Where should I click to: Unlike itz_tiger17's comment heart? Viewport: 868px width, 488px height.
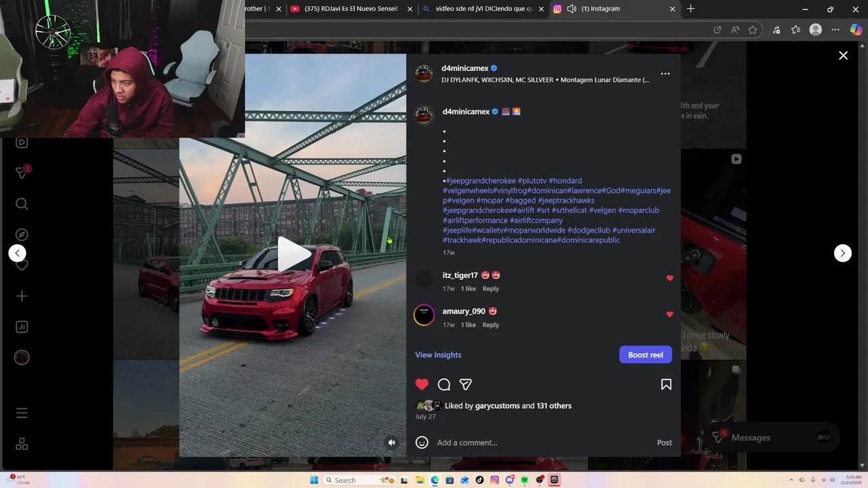coord(670,279)
